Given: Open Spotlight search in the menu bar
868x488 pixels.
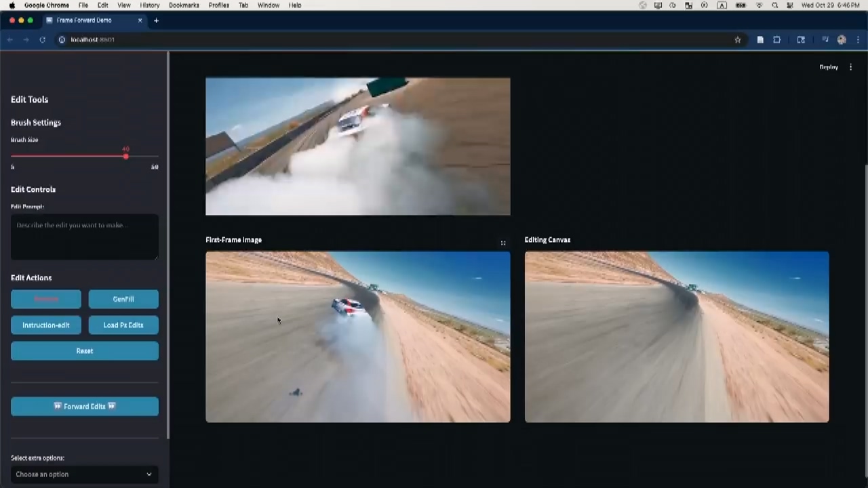Looking at the screenshot, I should 774,5.
